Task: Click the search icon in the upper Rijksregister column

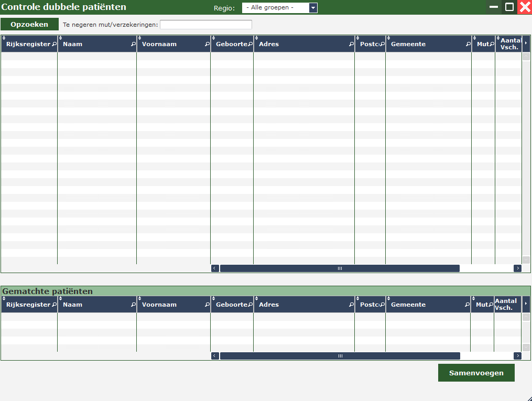Action: click(x=54, y=45)
